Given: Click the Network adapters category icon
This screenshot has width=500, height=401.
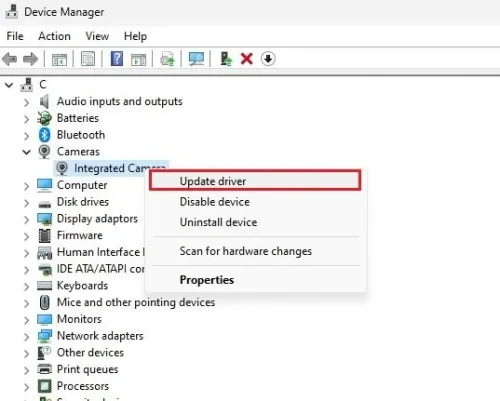Looking at the screenshot, I should click(x=44, y=336).
